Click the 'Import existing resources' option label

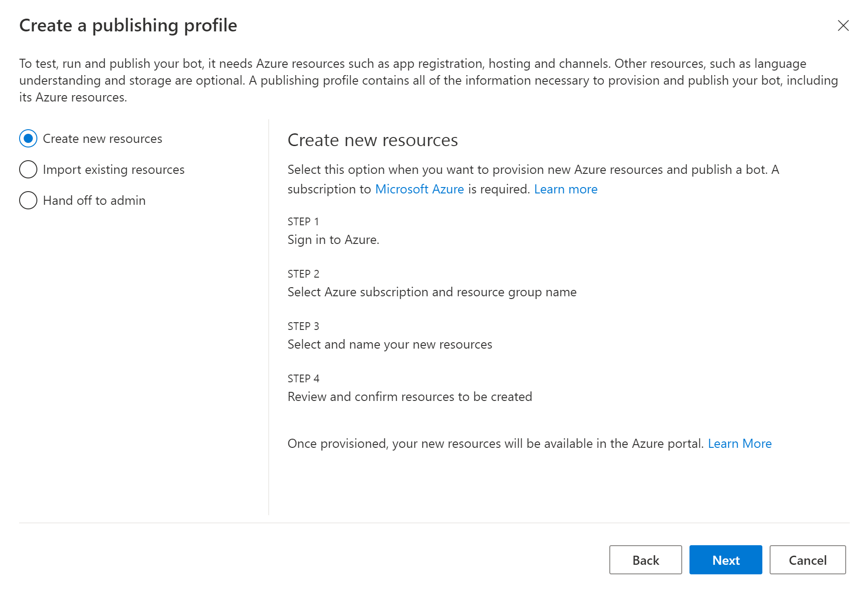[113, 170]
